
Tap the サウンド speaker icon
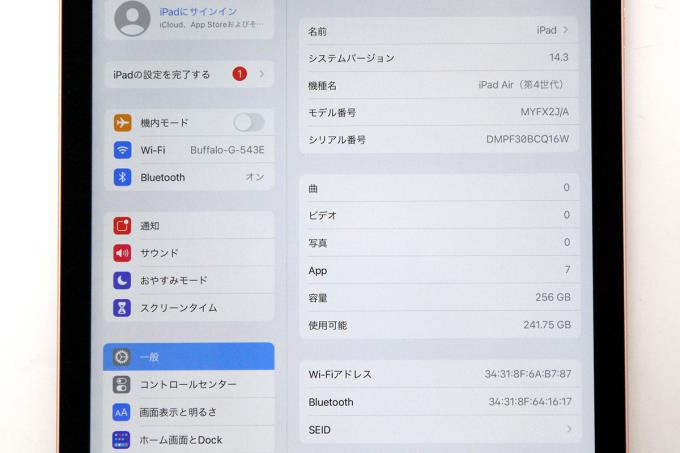point(122,253)
